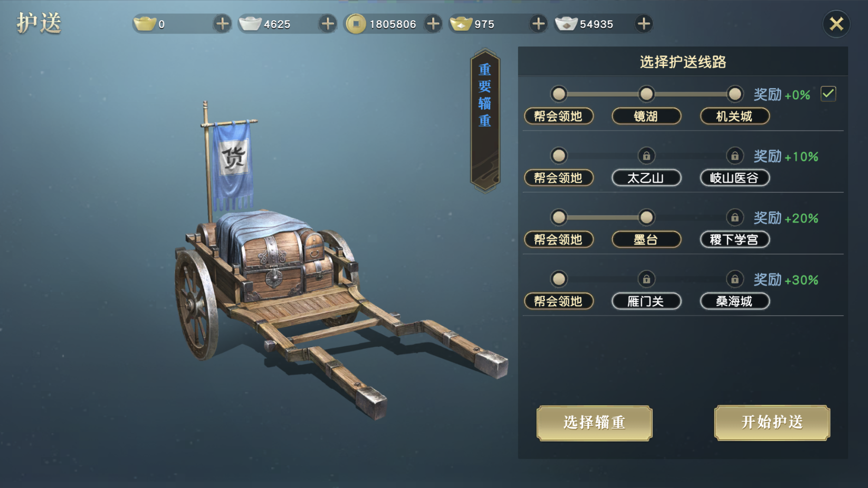Click lock icon above 稷下学宫
This screenshot has width=868, height=488.
735,217
